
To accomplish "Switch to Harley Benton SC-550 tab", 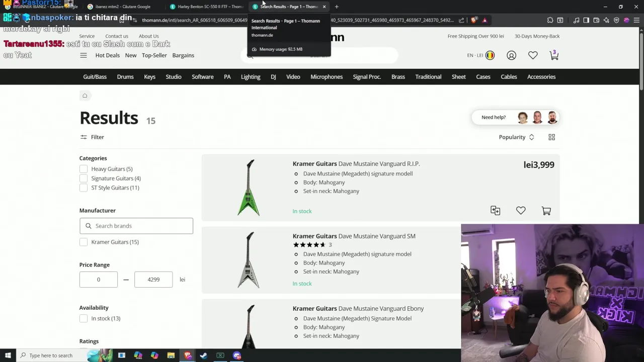I will (x=206, y=7).
